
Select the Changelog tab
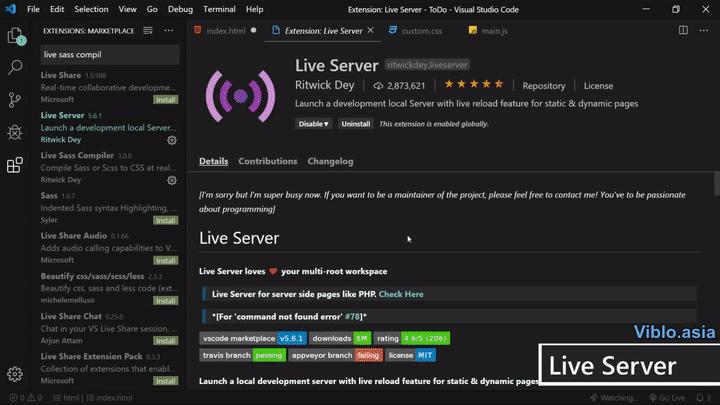(x=331, y=161)
